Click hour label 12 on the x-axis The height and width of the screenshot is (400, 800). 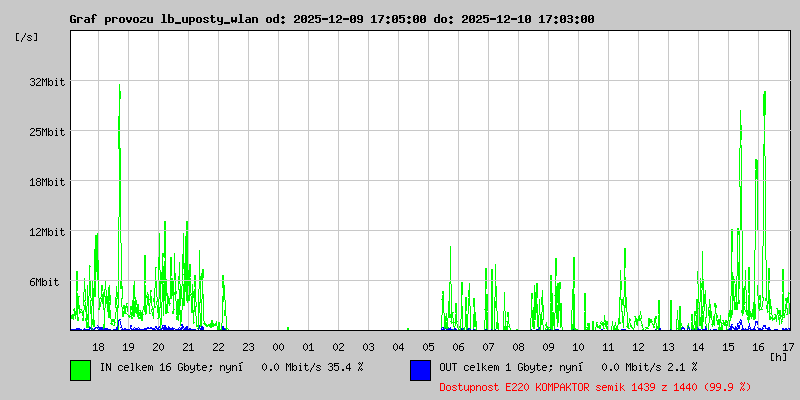click(x=638, y=347)
